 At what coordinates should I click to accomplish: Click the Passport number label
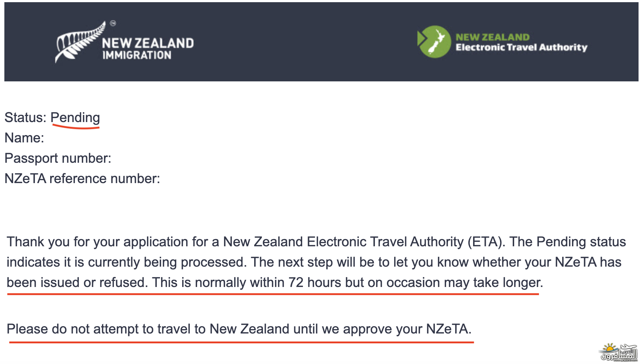click(x=58, y=158)
